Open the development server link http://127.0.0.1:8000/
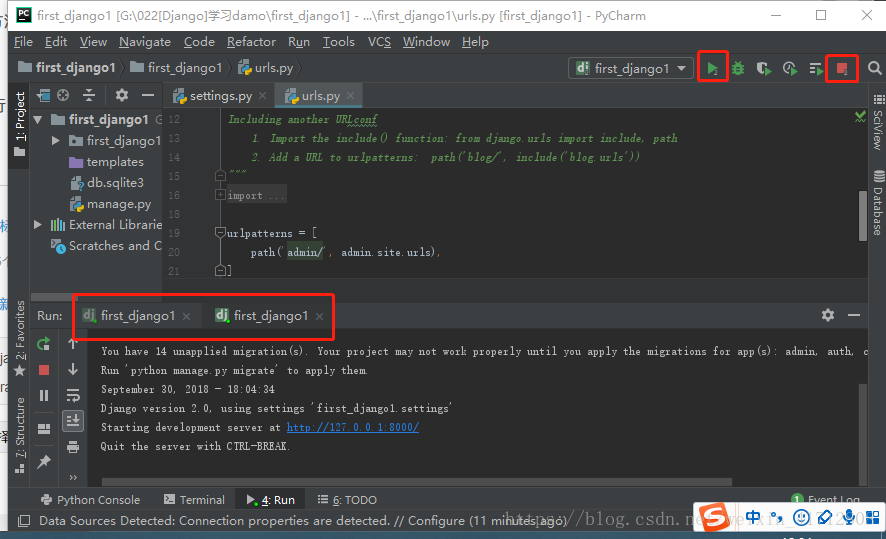The width and height of the screenshot is (886, 539). (x=353, y=427)
